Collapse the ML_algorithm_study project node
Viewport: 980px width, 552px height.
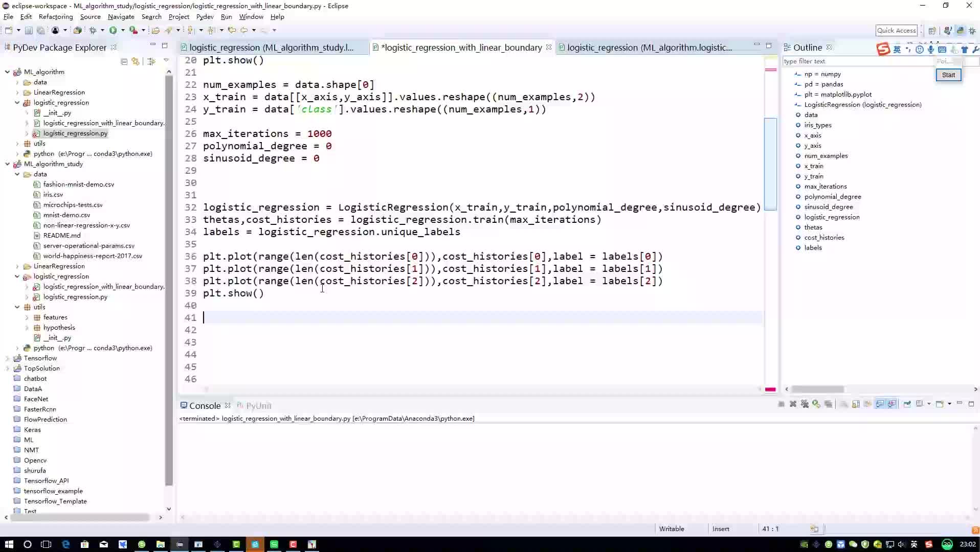tap(7, 164)
